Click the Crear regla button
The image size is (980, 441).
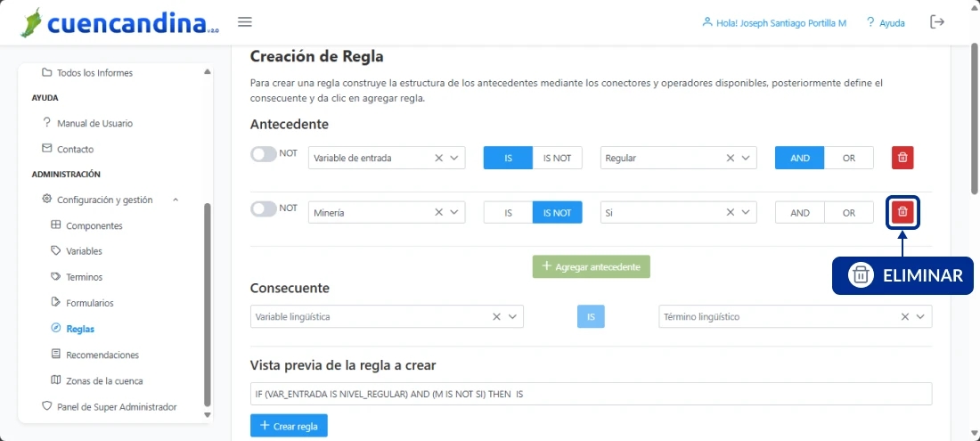(x=289, y=426)
